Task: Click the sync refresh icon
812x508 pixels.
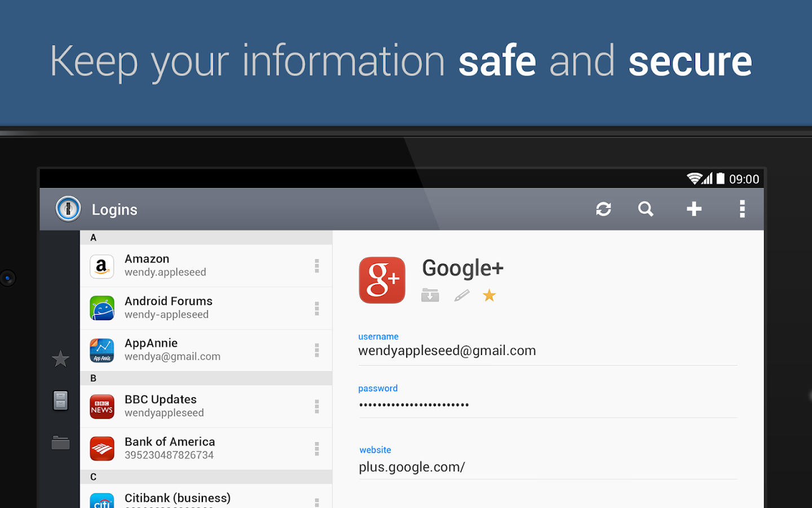Action: click(x=603, y=209)
